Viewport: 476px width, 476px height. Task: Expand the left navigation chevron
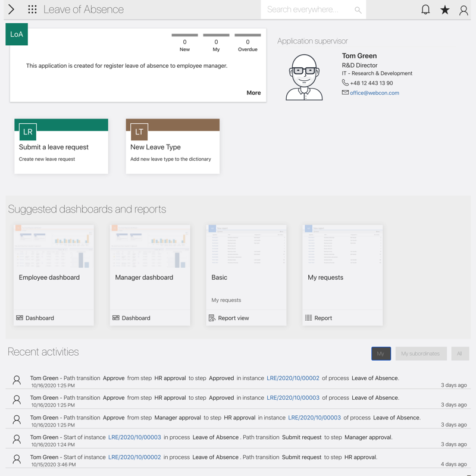(x=11, y=10)
